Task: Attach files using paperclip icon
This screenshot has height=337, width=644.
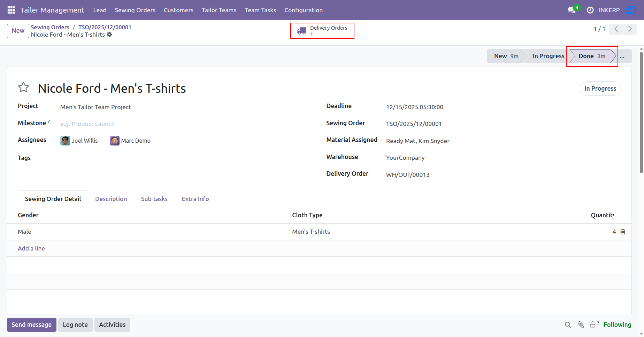Action: pyautogui.click(x=581, y=325)
